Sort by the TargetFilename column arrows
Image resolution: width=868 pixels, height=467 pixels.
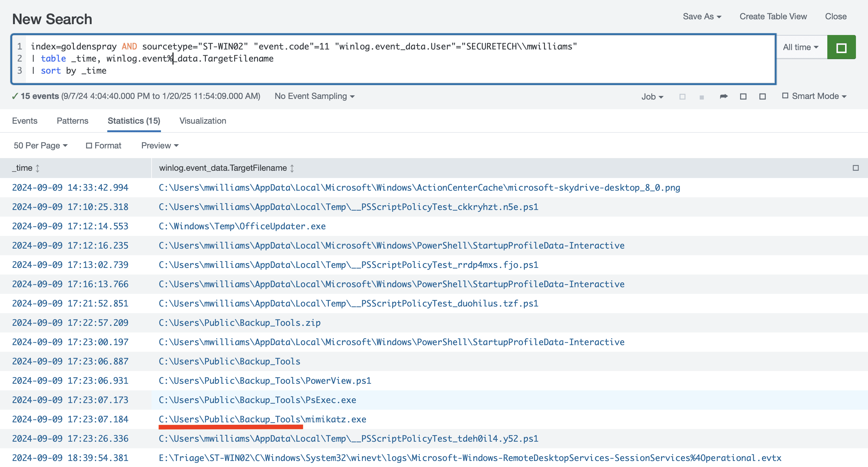tap(292, 168)
